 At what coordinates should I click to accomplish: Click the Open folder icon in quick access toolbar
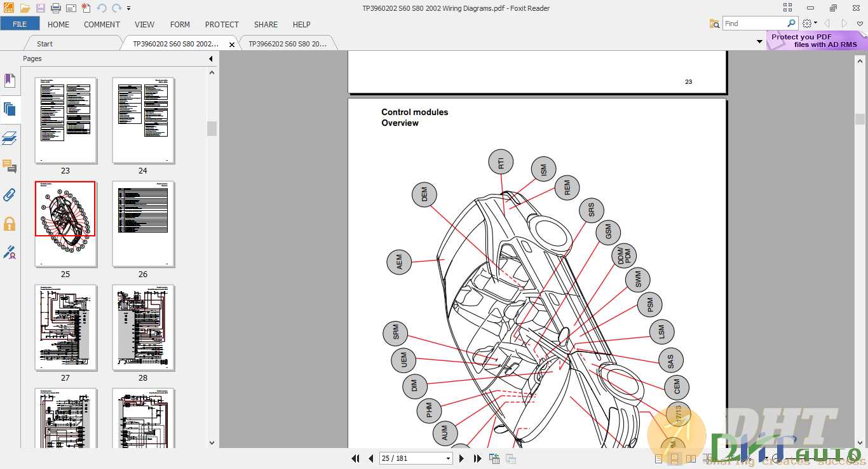pyautogui.click(x=25, y=8)
